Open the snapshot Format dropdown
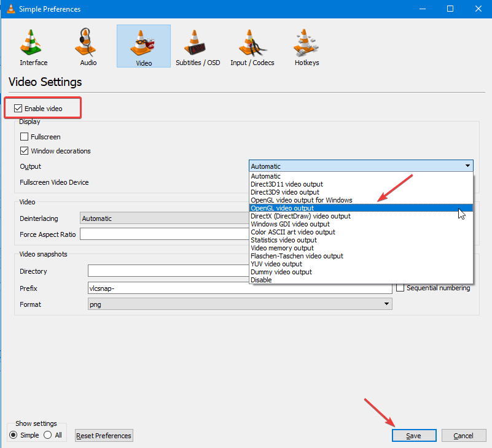This screenshot has height=448, width=492. [386, 304]
